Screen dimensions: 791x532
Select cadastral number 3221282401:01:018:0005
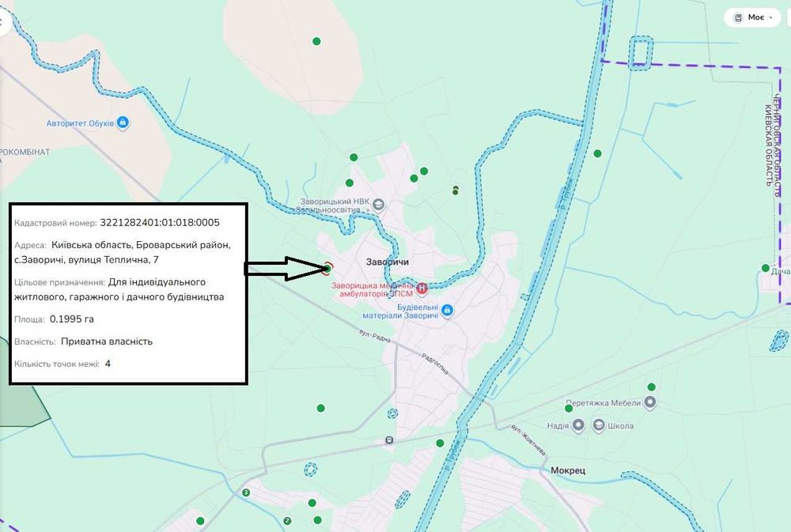click(160, 222)
